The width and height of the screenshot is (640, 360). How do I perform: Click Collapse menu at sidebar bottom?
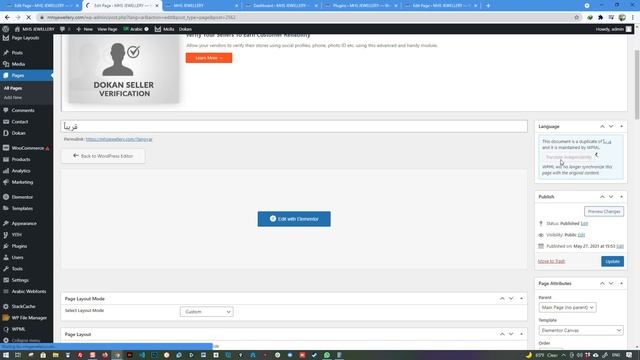(x=25, y=340)
